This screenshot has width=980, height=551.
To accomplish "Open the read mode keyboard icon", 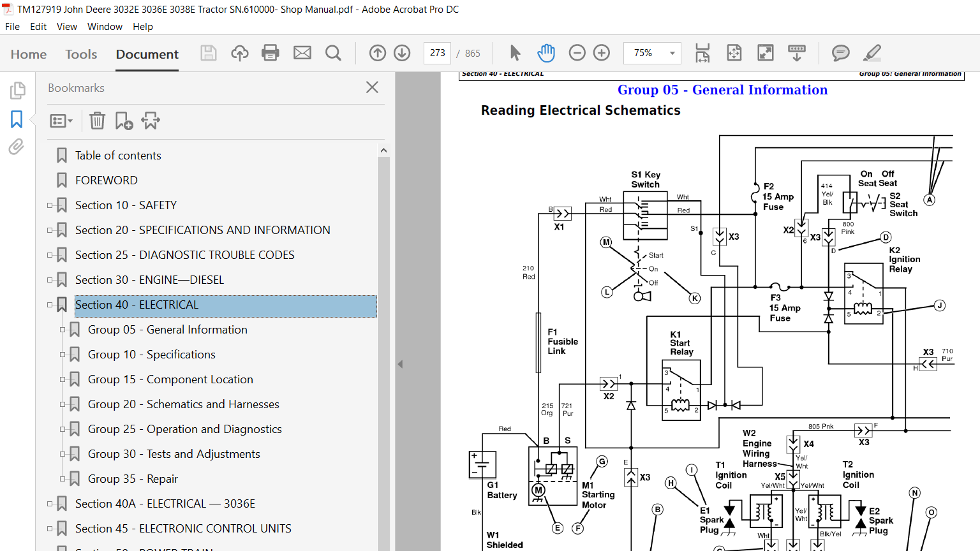I will [797, 53].
